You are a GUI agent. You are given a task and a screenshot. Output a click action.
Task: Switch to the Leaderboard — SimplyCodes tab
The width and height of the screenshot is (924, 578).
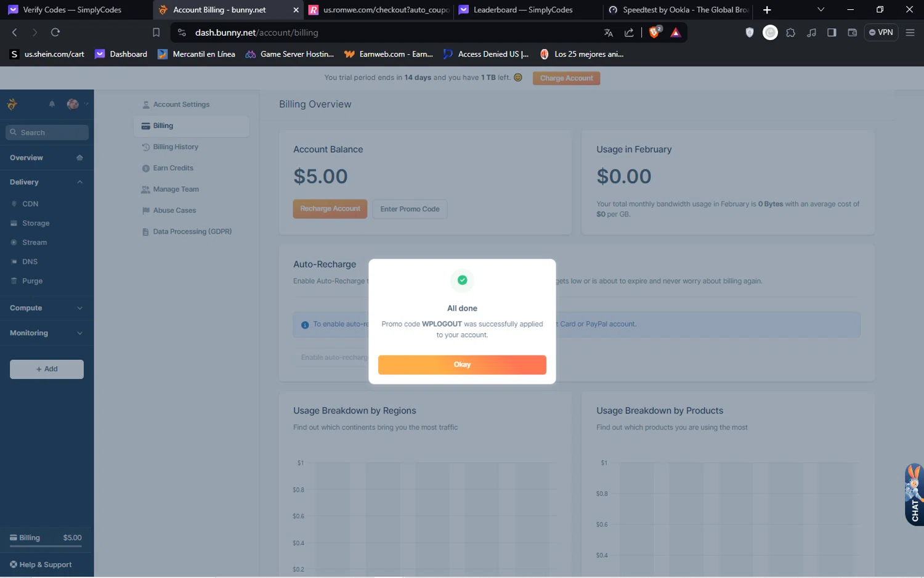click(x=524, y=10)
